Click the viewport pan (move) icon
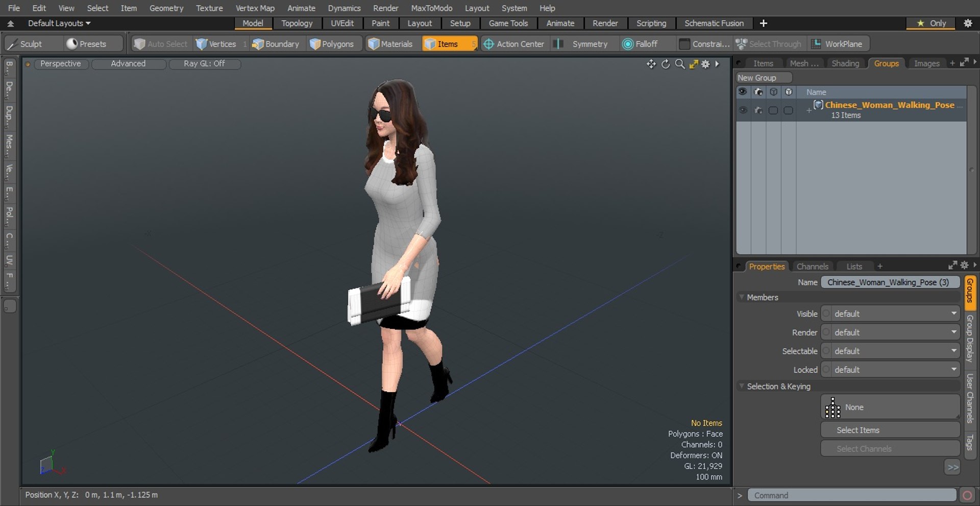This screenshot has height=506, width=980. tap(651, 64)
